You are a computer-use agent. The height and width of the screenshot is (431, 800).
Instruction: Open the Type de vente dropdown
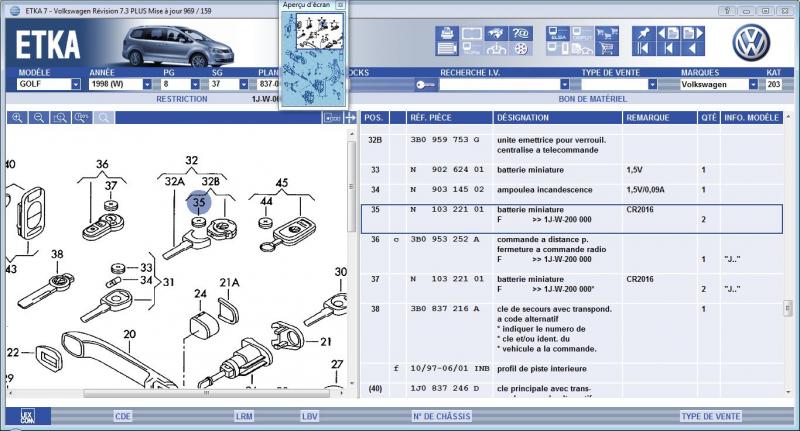click(652, 85)
